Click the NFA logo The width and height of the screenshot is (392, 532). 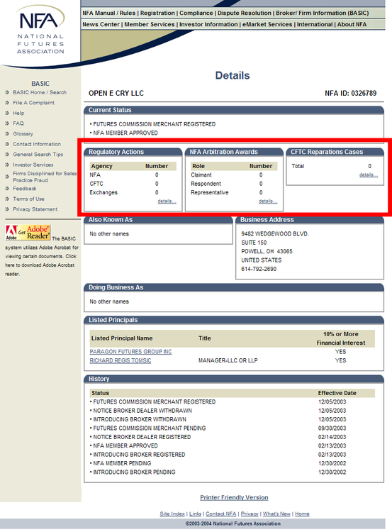[x=40, y=30]
